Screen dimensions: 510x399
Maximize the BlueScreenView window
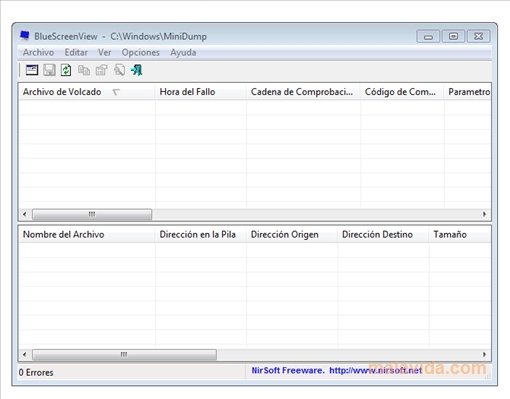[x=453, y=36]
